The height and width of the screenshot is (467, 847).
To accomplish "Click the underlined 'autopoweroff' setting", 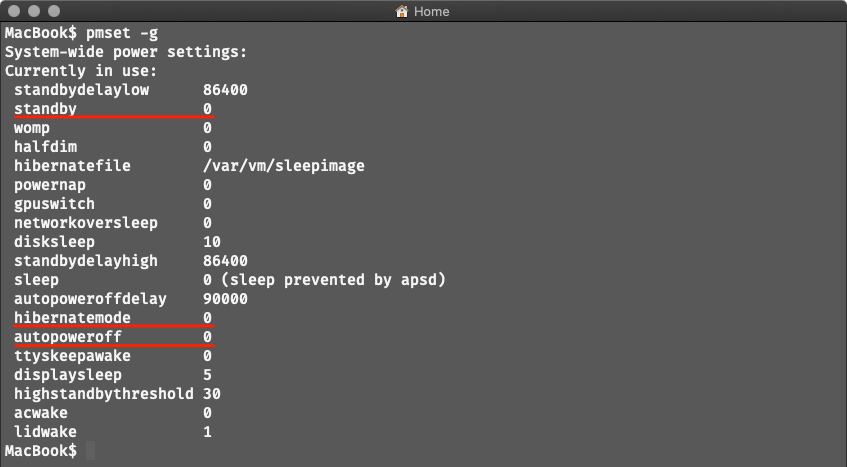I will pos(67,336).
